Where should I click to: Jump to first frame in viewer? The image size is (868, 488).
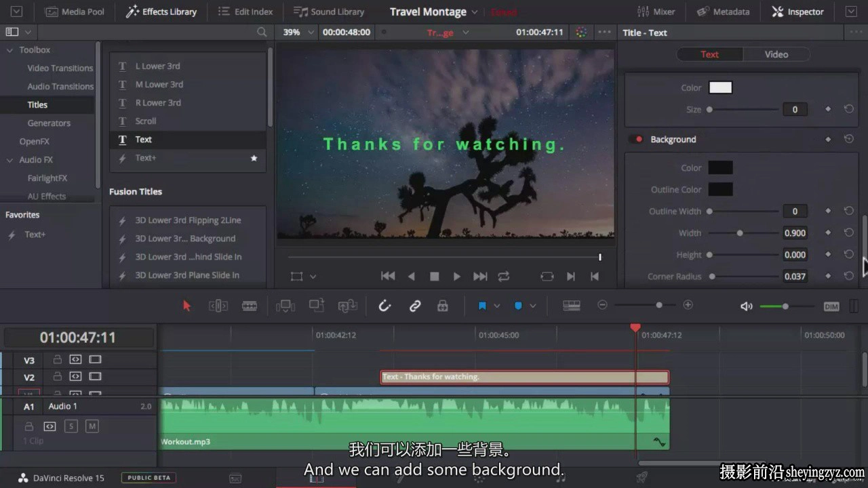[388, 276]
